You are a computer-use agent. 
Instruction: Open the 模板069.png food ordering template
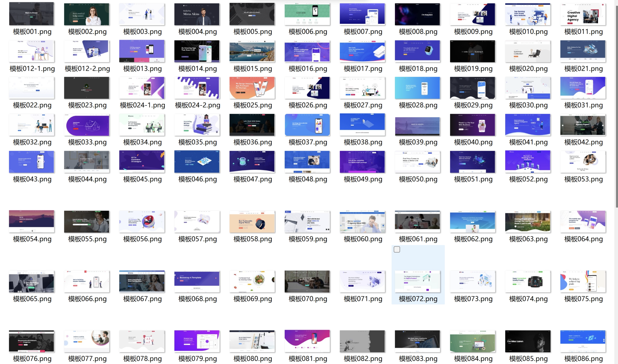252,281
